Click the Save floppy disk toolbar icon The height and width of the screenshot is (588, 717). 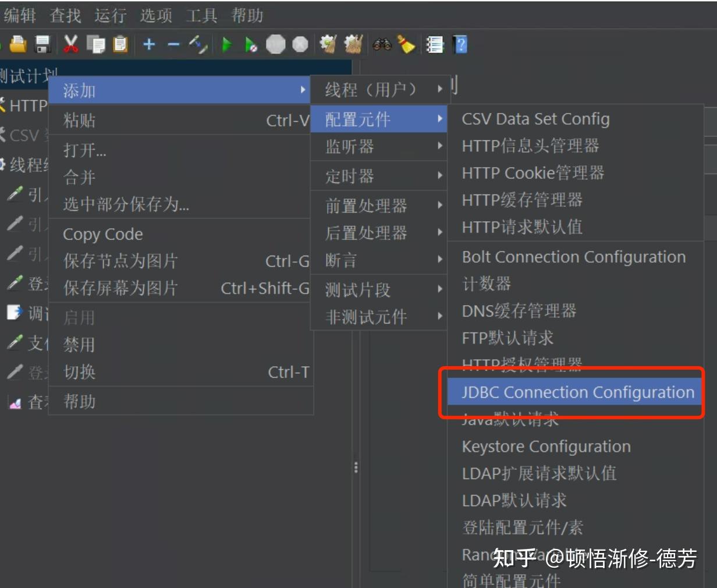coord(43,44)
